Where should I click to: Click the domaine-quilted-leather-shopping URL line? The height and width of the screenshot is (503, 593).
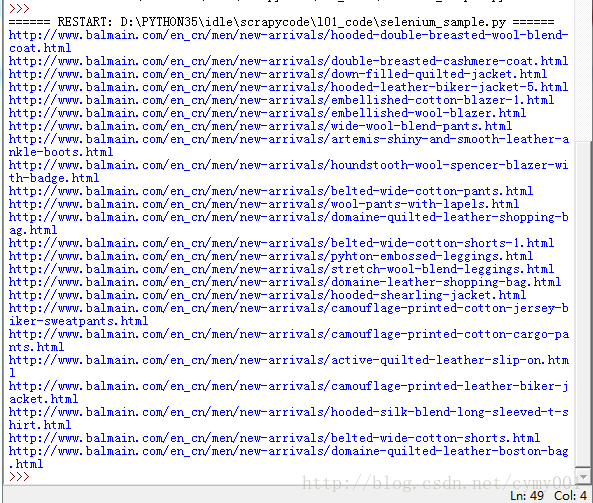point(288,217)
